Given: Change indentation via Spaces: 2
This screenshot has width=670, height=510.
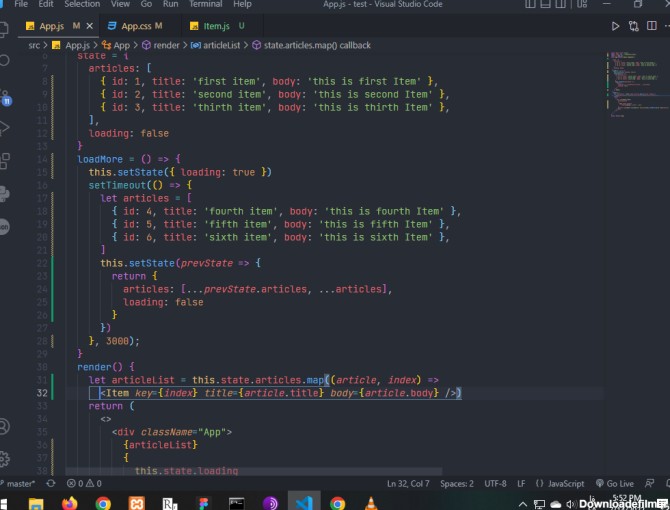Looking at the screenshot, I should click(x=457, y=484).
